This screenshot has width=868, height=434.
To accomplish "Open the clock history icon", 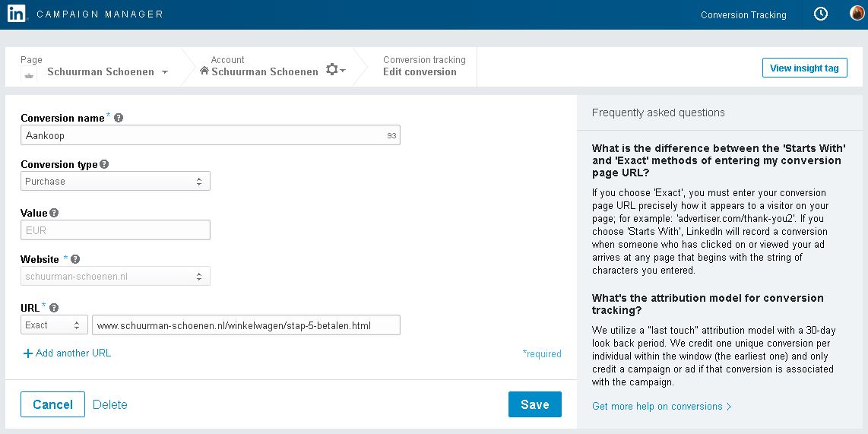I will (821, 14).
